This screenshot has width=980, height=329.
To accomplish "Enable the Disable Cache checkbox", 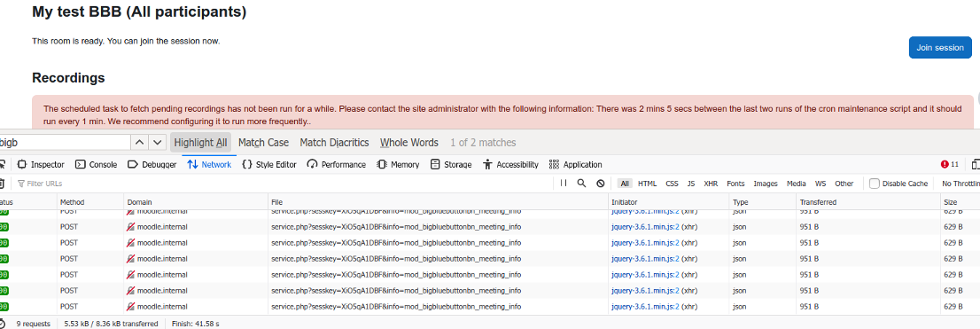I will coord(875,184).
